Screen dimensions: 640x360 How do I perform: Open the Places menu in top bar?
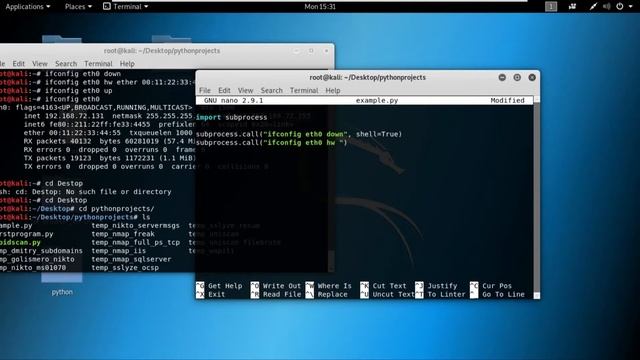[x=78, y=7]
